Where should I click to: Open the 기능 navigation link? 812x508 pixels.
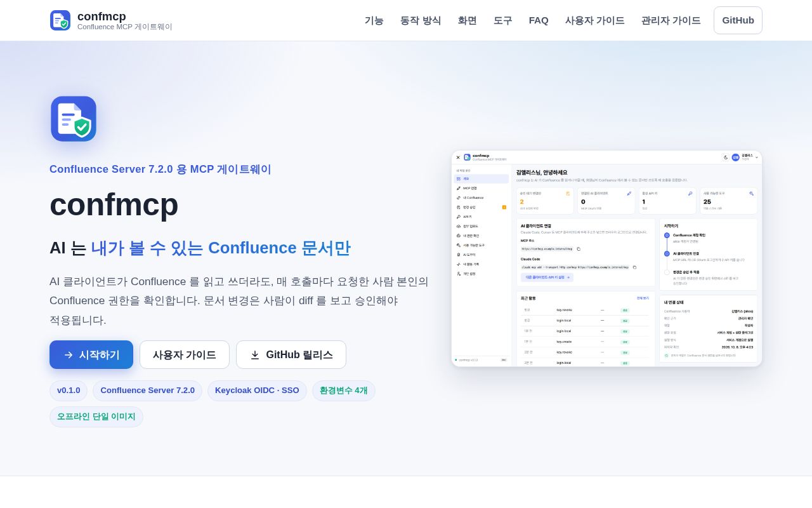click(374, 20)
